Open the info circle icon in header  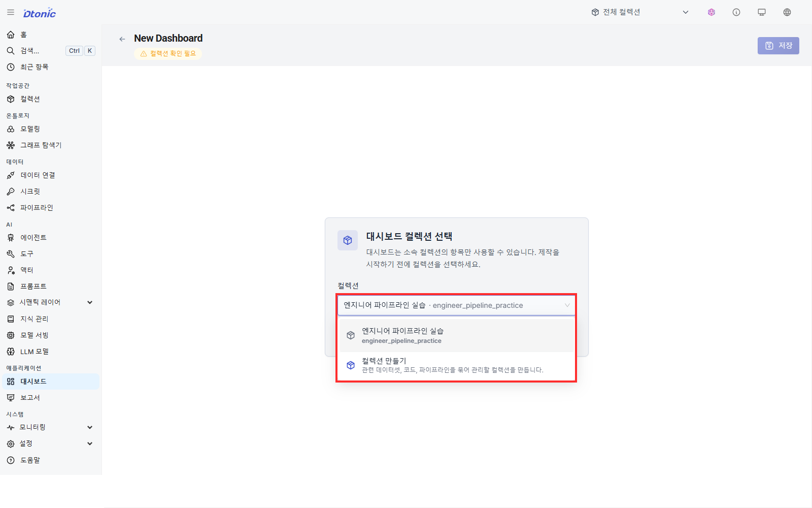pos(736,12)
